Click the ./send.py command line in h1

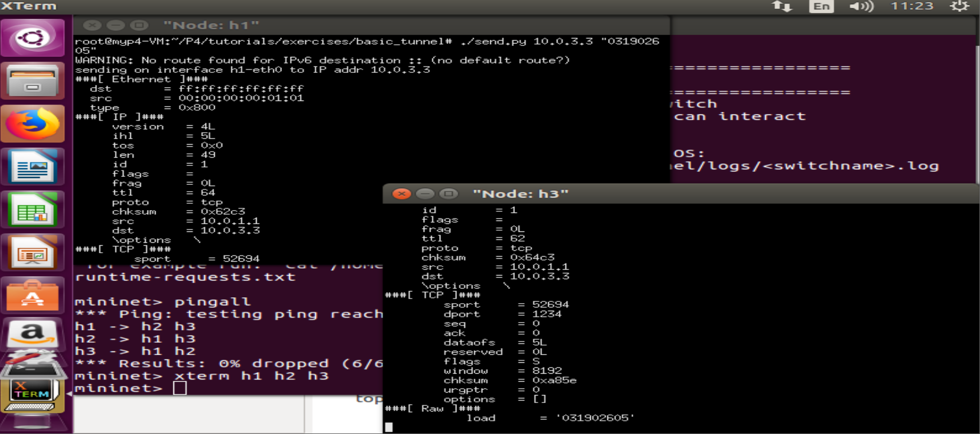(367, 46)
